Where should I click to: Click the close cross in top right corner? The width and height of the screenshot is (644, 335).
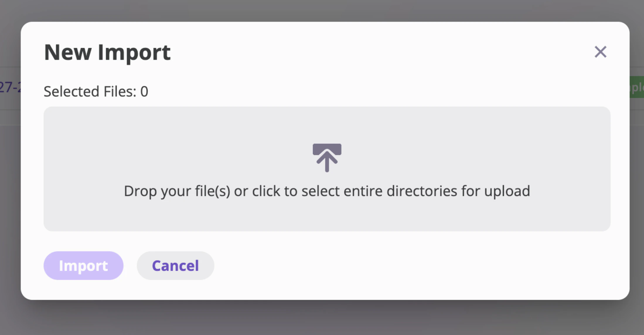coord(600,52)
